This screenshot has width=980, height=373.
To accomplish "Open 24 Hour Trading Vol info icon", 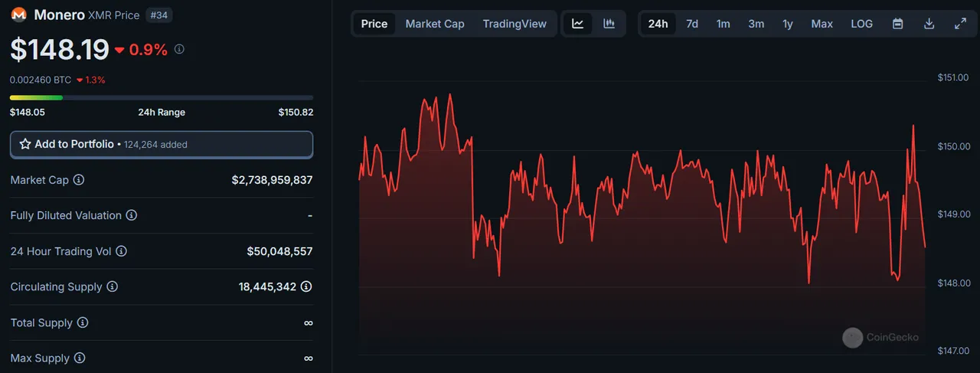I will point(121,251).
